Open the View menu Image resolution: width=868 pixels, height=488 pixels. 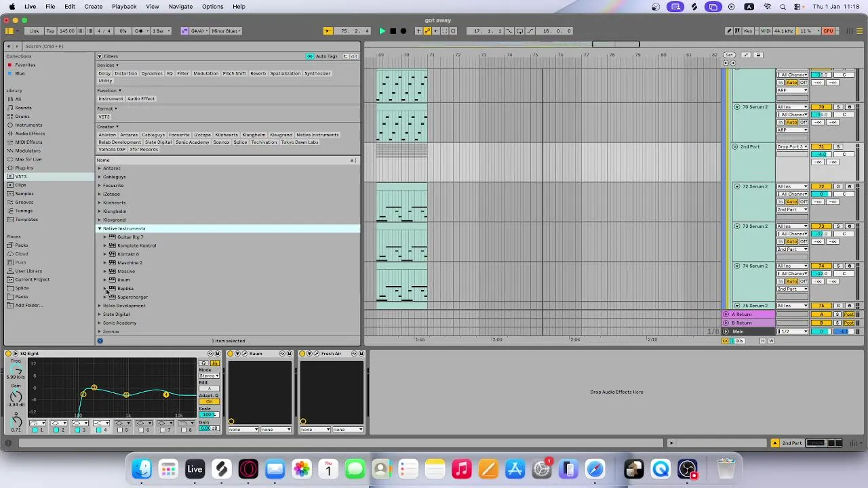coord(153,6)
